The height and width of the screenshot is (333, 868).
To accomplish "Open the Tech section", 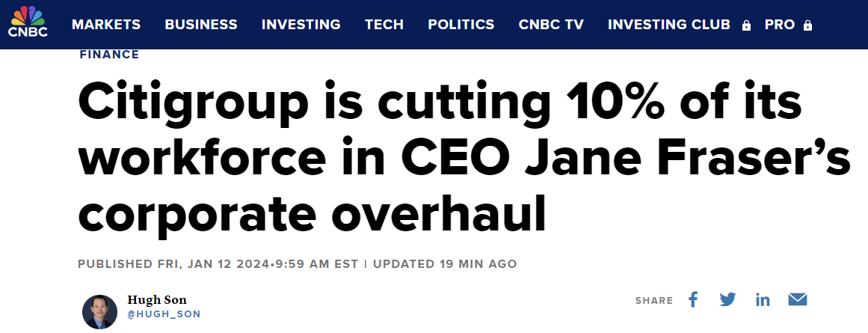I will (x=384, y=25).
